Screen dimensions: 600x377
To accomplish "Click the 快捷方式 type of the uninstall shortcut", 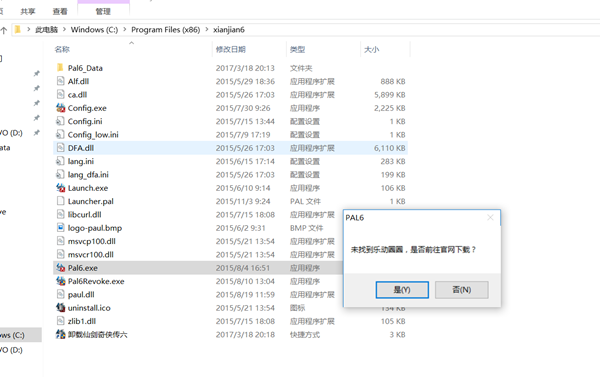I will (305, 335).
